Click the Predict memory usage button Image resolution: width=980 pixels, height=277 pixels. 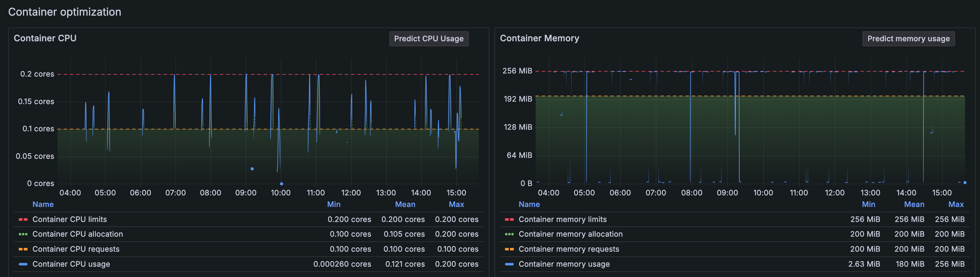(908, 38)
